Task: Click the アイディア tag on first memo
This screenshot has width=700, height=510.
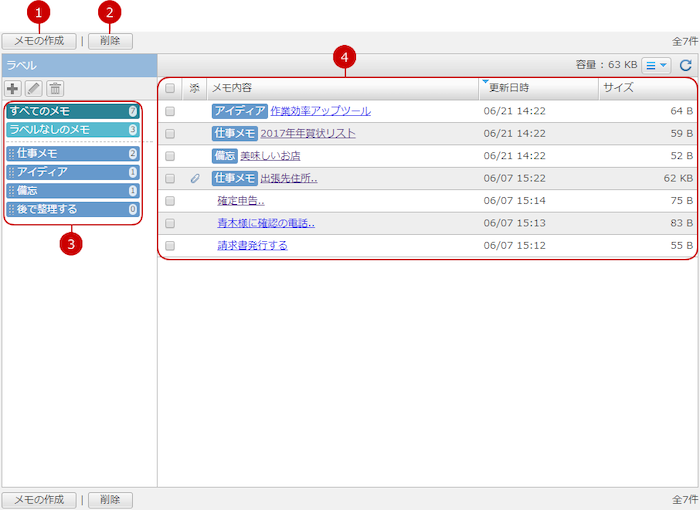Action: coord(240,111)
